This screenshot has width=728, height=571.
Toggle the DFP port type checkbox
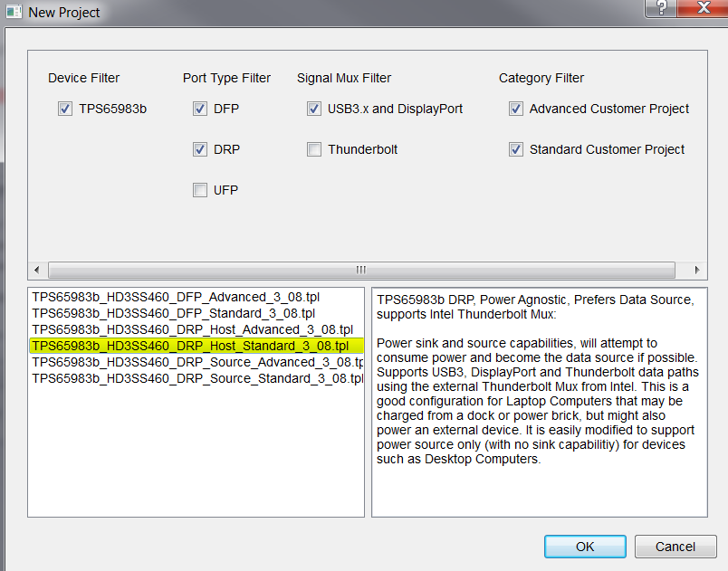coord(200,109)
